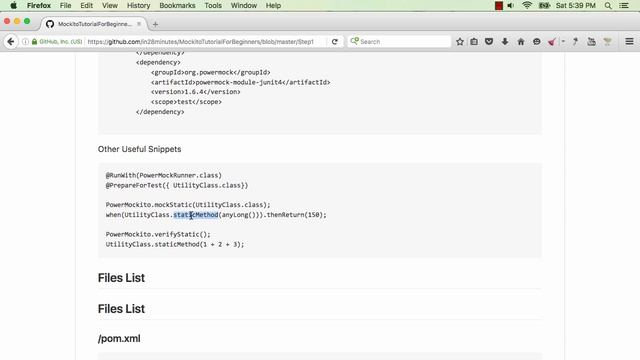Close the MockitoTutorialForBeginners tab
The height and width of the screenshot is (360, 640).
click(139, 24)
